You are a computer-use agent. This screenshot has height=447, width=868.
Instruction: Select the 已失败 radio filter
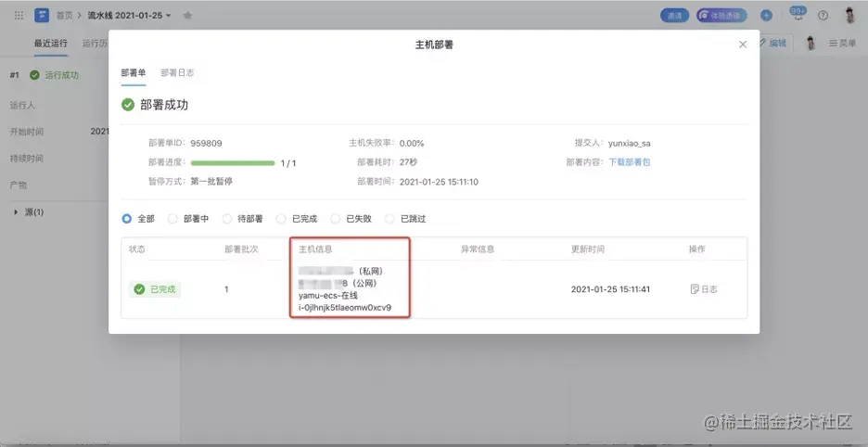click(x=336, y=219)
